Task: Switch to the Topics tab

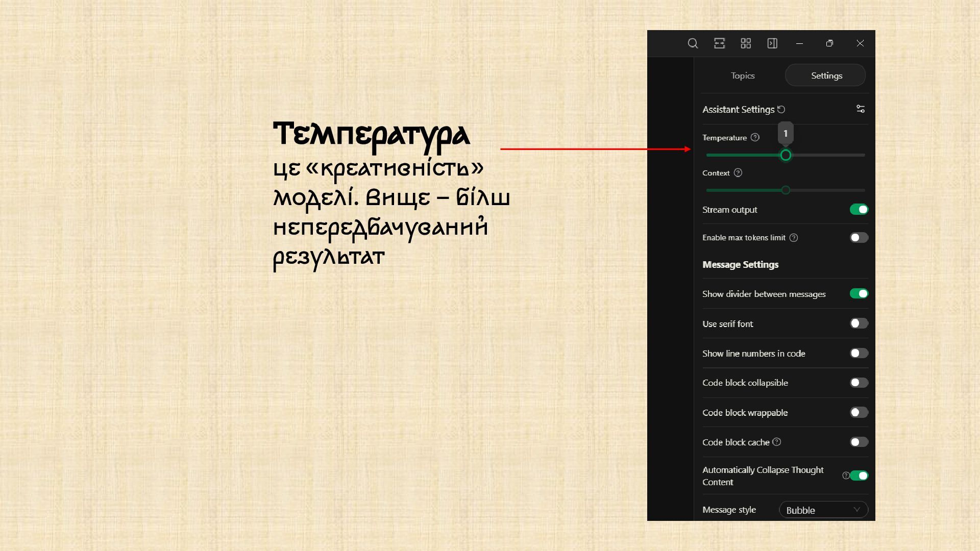Action: (x=743, y=76)
